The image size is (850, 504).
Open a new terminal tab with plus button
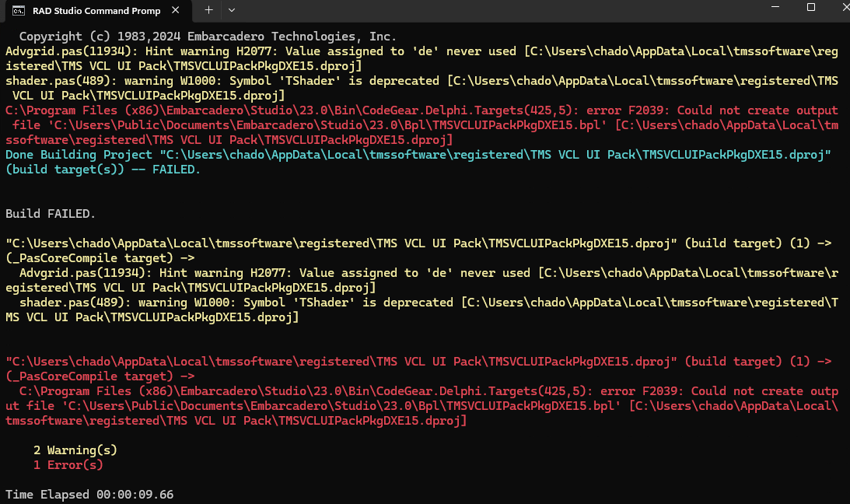pos(208,10)
